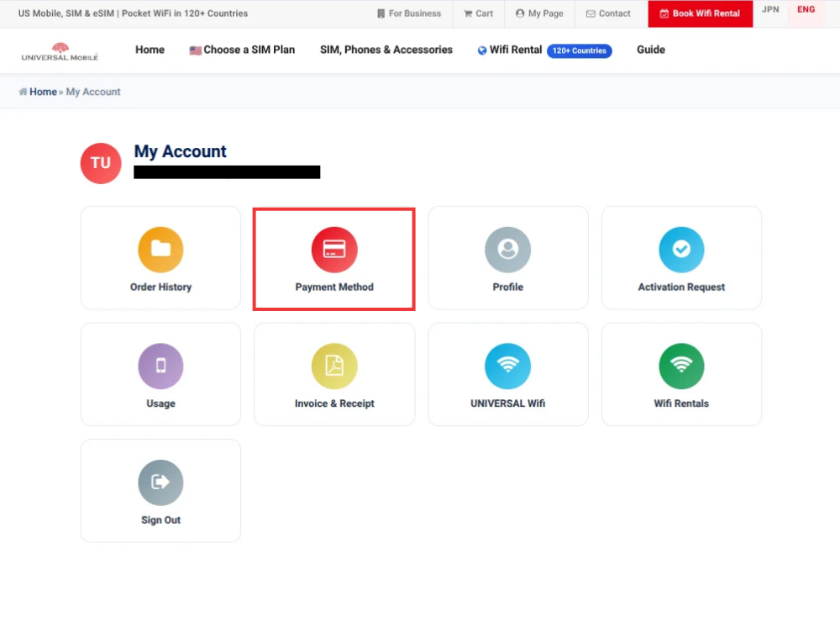Open Choose a SIM Plan menu
The image size is (840, 622).
coord(242,50)
